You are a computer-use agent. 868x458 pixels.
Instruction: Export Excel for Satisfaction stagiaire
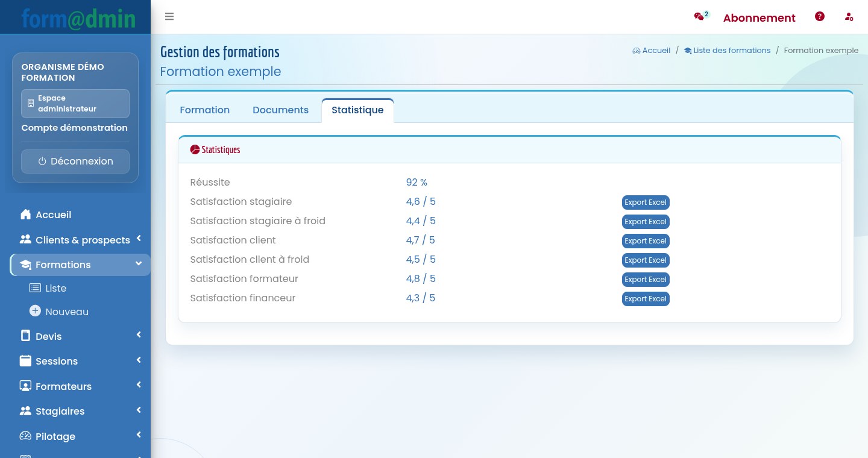pyautogui.click(x=646, y=202)
